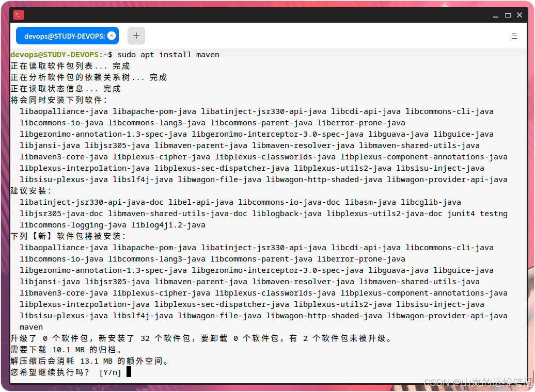
Task: Click the heading '下列【新】软件包将被安装：'
Action: (68, 236)
